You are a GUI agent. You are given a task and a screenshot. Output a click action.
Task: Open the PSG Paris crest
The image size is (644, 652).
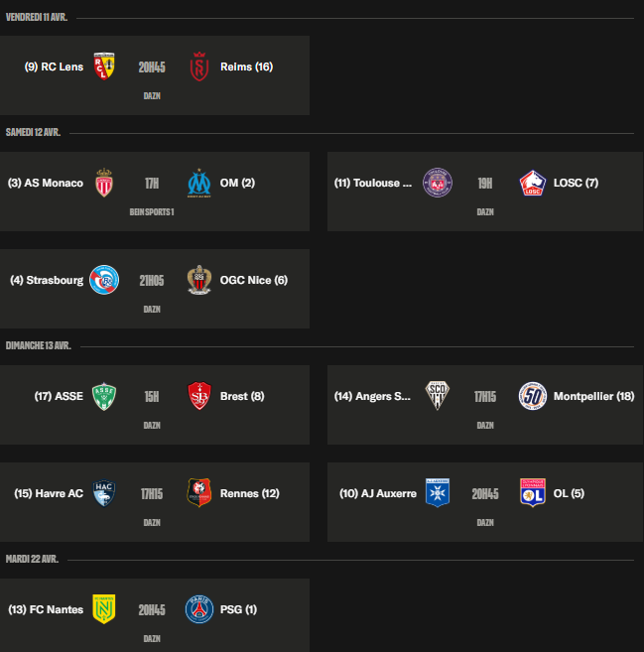pyautogui.click(x=199, y=609)
